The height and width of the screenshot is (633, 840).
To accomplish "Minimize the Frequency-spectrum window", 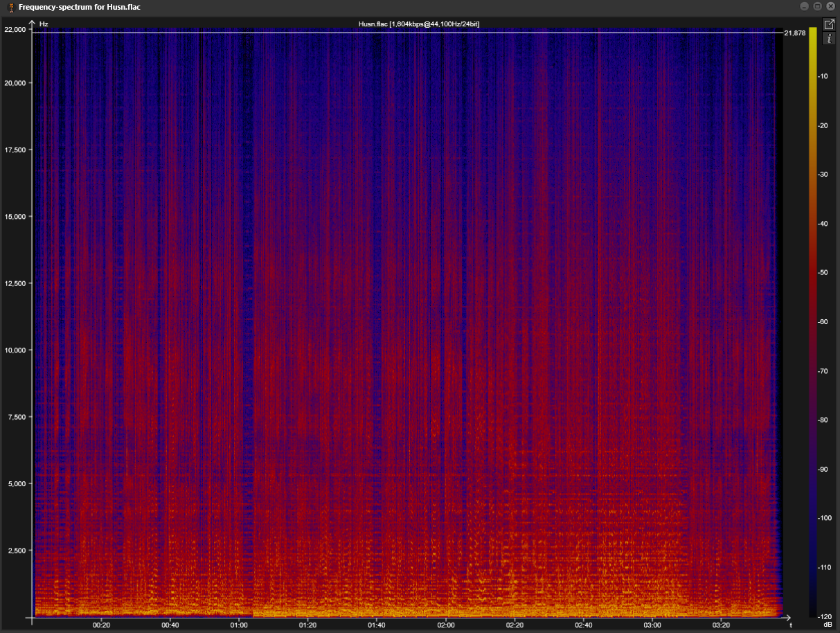I will click(x=804, y=6).
